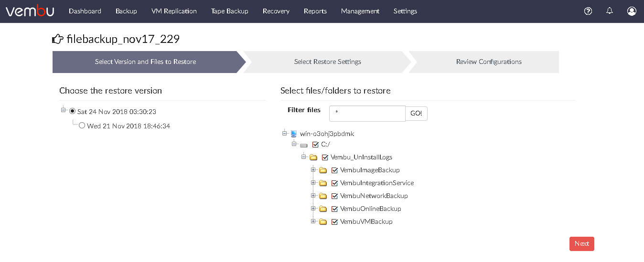Click the C:/ drive icon
This screenshot has height=262, width=644.
tap(304, 145)
